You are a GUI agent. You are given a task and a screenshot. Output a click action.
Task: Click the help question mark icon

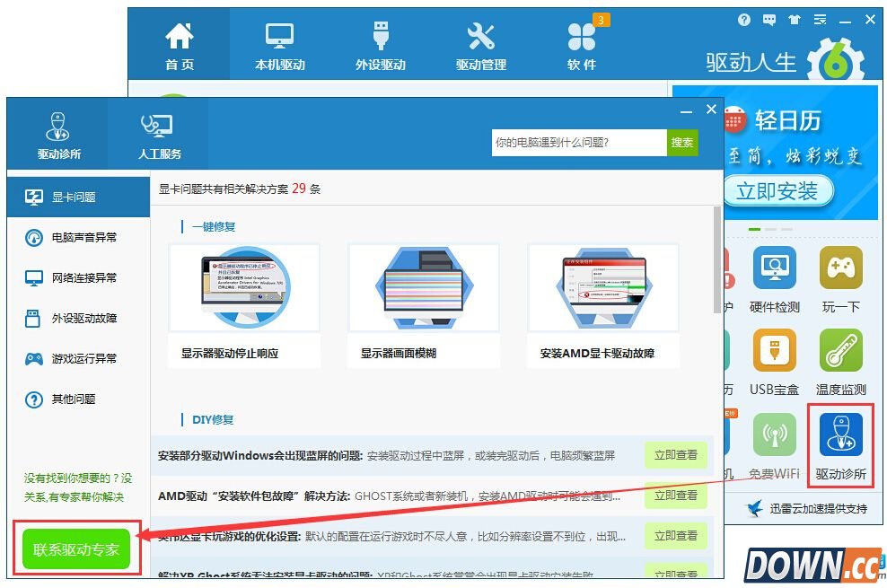pos(743,19)
